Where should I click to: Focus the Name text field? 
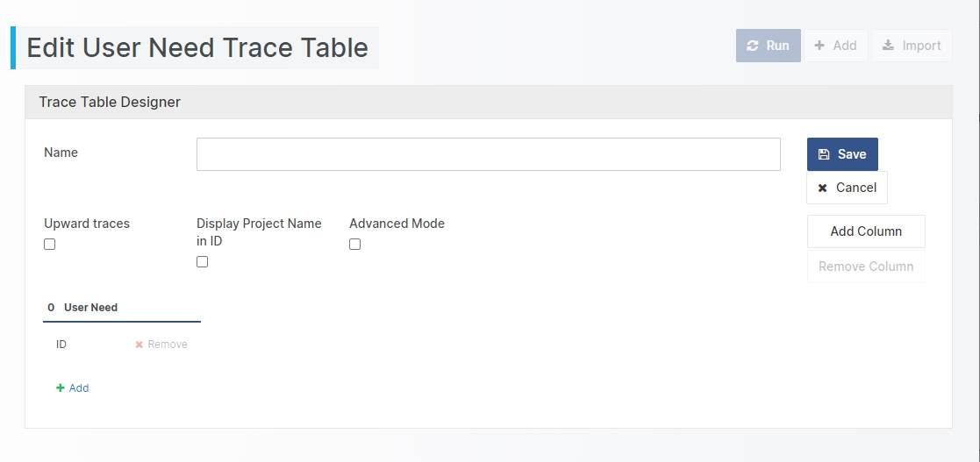click(488, 154)
